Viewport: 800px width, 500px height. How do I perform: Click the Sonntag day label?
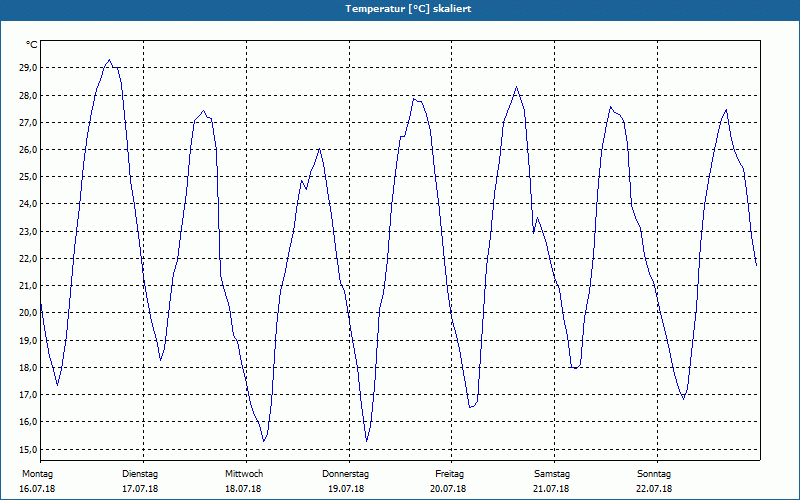[x=654, y=474]
